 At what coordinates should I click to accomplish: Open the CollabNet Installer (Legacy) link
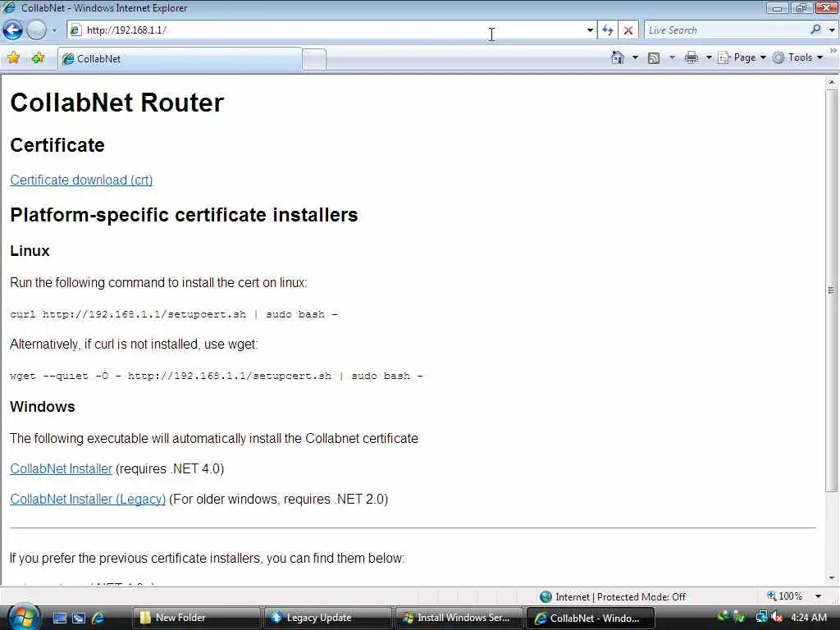click(x=88, y=499)
